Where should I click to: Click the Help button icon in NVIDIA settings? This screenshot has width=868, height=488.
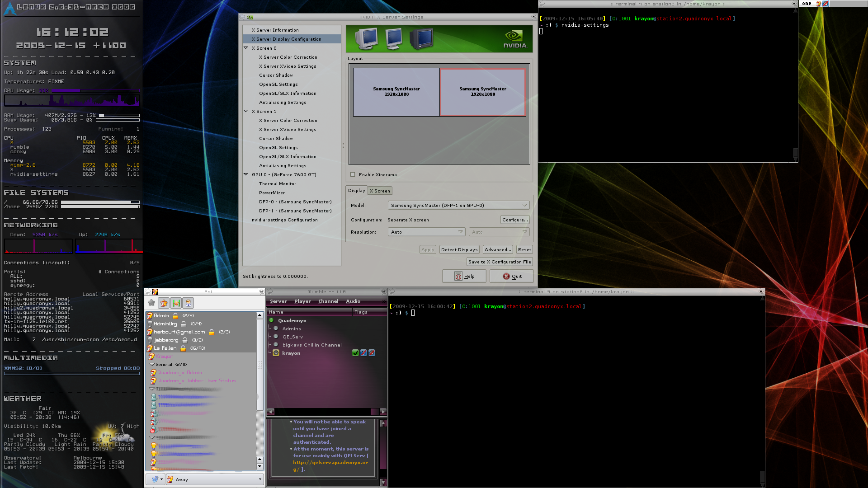(x=458, y=277)
